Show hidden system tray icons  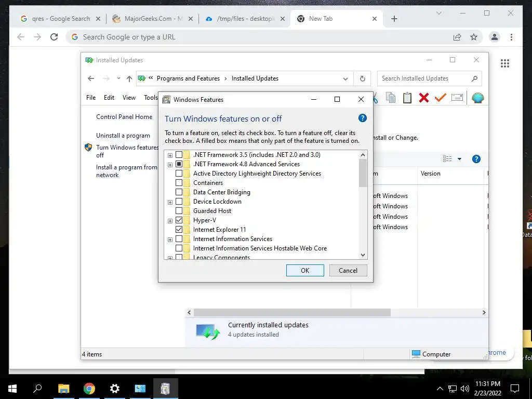tap(440, 389)
